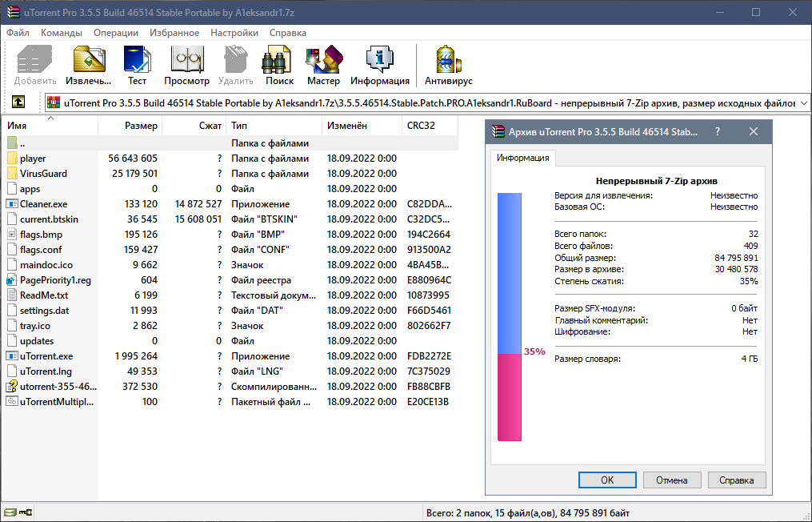The image size is (812, 522).
Task: Click the disk icon in status bar
Action: [x=10, y=512]
